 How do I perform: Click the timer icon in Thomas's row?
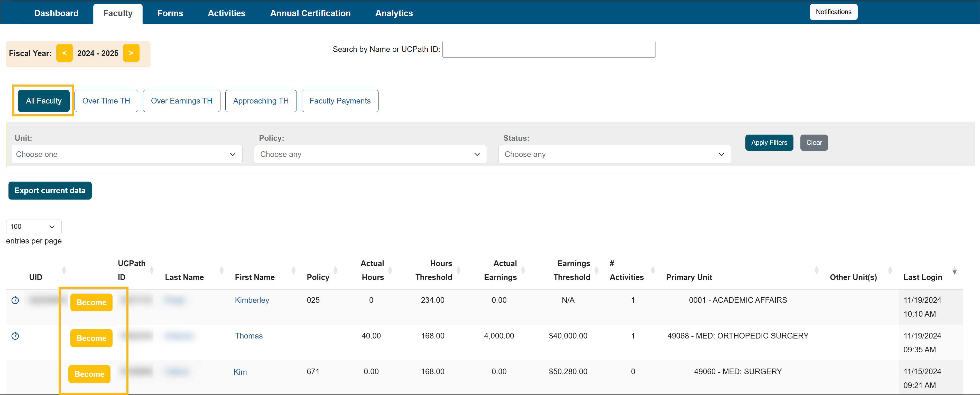click(15, 336)
